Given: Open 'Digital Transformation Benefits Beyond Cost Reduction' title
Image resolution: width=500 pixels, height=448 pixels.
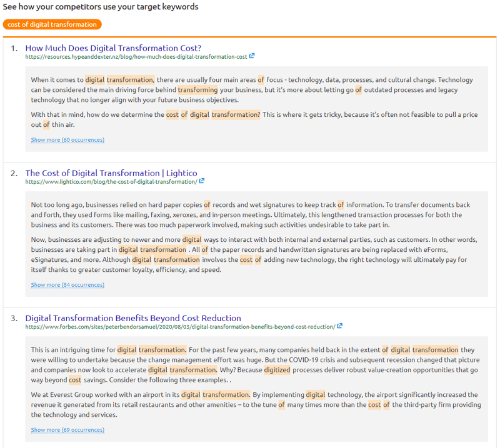Looking at the screenshot, I should [x=133, y=318].
